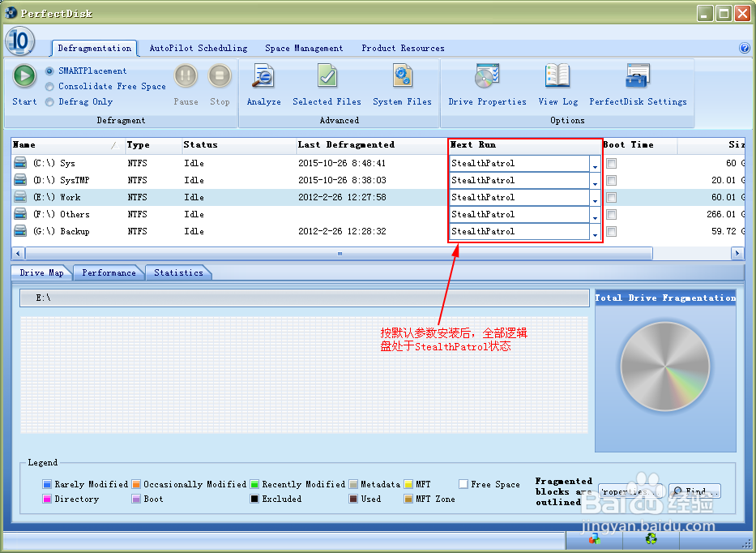Open Next Run dropdown for C:\ Sys
756x553 pixels.
[595, 164]
